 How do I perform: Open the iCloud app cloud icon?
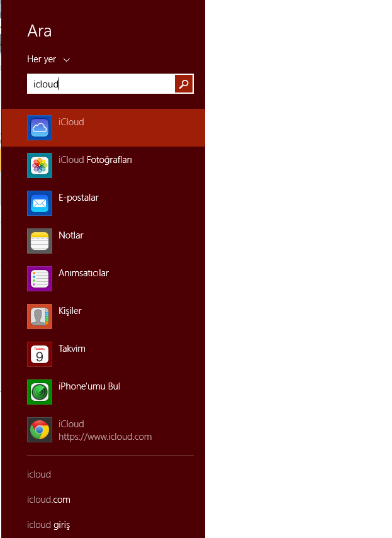(x=40, y=128)
